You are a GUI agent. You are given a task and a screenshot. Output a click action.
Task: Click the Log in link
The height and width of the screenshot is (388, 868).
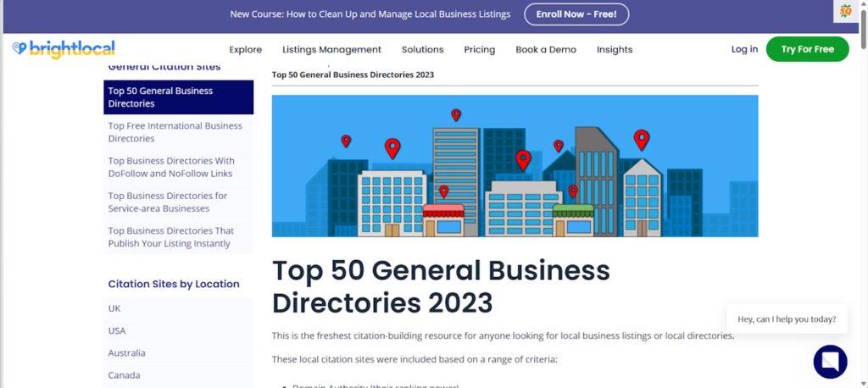tap(744, 49)
